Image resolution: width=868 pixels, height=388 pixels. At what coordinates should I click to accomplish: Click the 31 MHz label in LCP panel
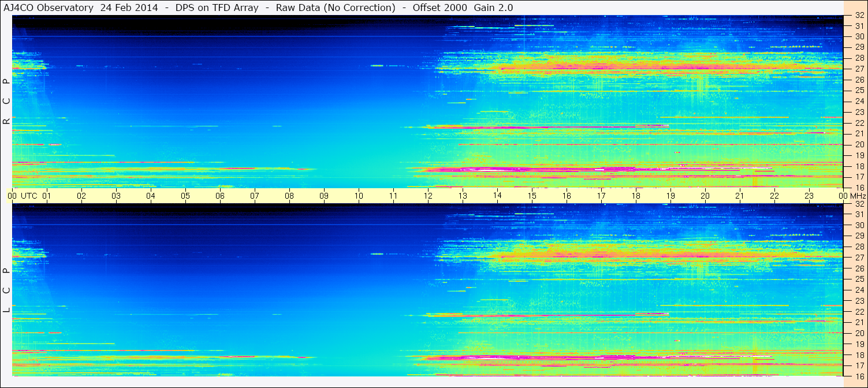859,214
